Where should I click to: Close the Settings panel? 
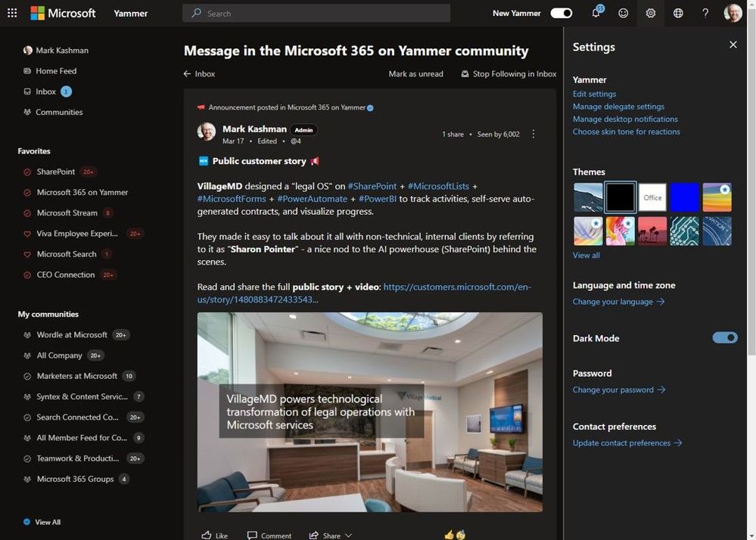[x=733, y=45]
